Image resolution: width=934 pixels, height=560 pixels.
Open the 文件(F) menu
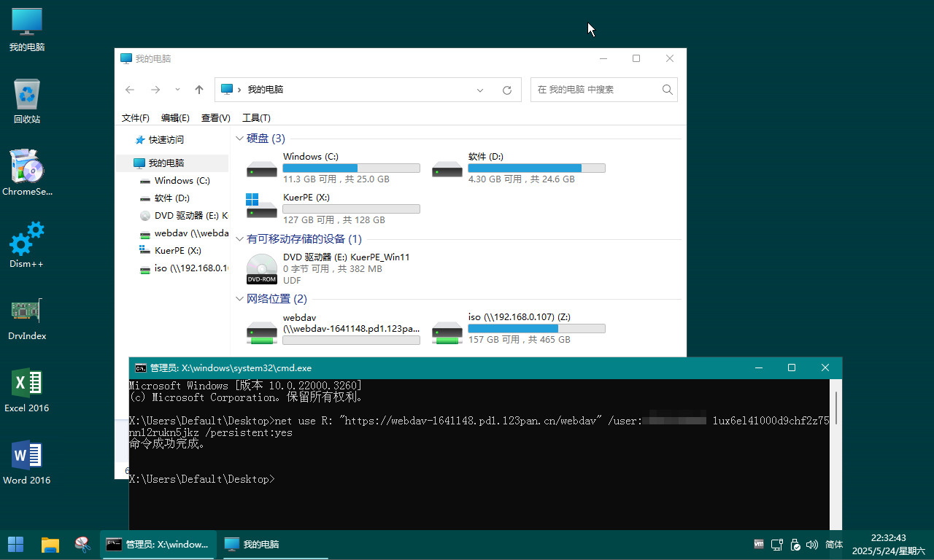point(136,118)
